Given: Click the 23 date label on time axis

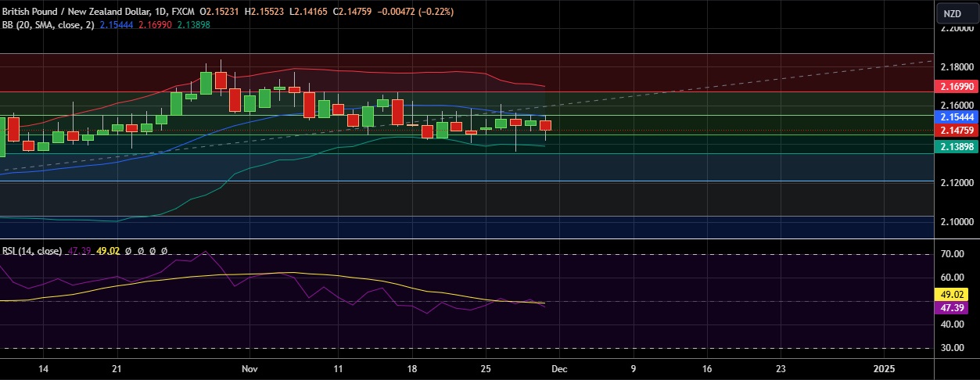Looking at the screenshot, I should click(x=781, y=368).
